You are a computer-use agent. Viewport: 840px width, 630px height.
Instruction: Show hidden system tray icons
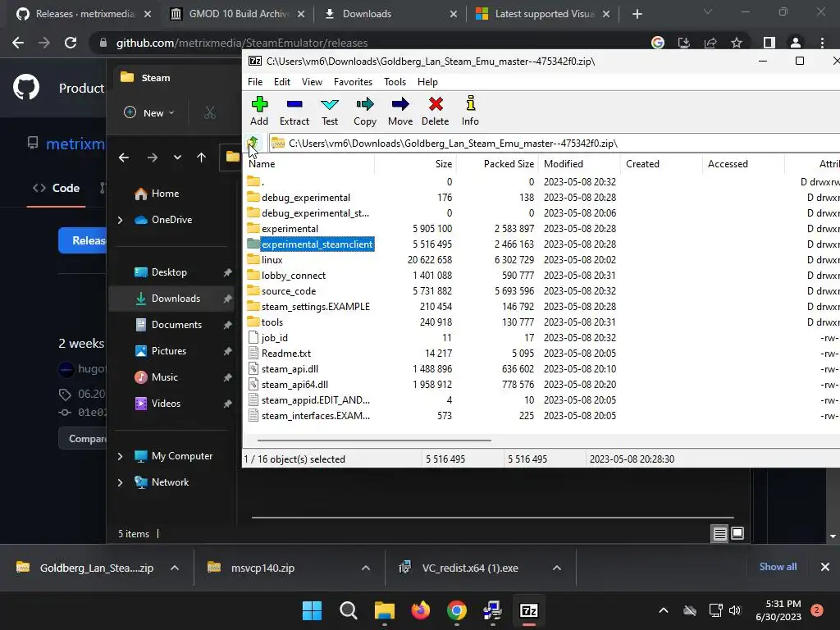coord(663,610)
